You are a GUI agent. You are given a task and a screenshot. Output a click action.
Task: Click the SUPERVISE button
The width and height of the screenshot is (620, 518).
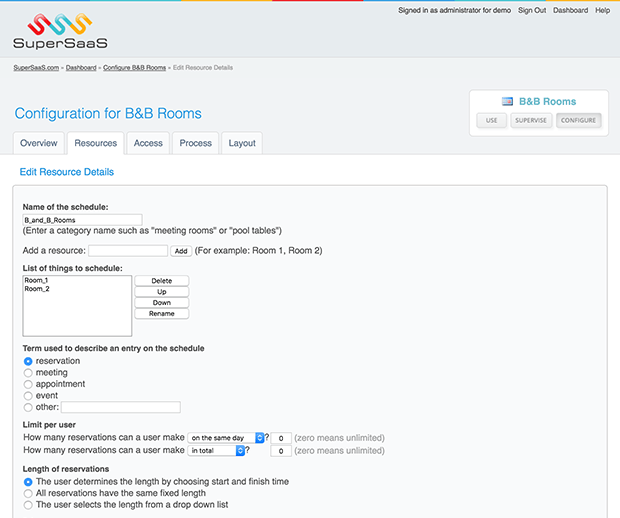click(531, 120)
